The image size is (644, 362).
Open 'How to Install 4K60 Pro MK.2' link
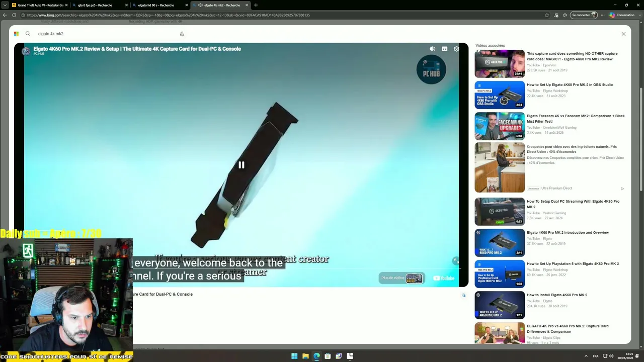click(x=557, y=295)
